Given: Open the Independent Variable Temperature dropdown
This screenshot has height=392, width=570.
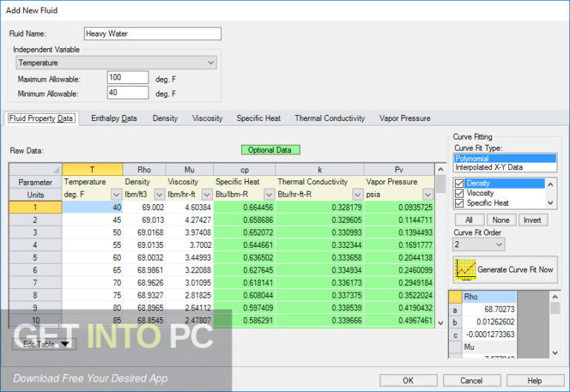Looking at the screenshot, I should (116, 62).
